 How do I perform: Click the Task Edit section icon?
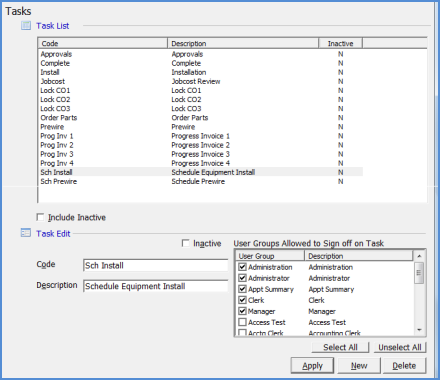coord(26,233)
